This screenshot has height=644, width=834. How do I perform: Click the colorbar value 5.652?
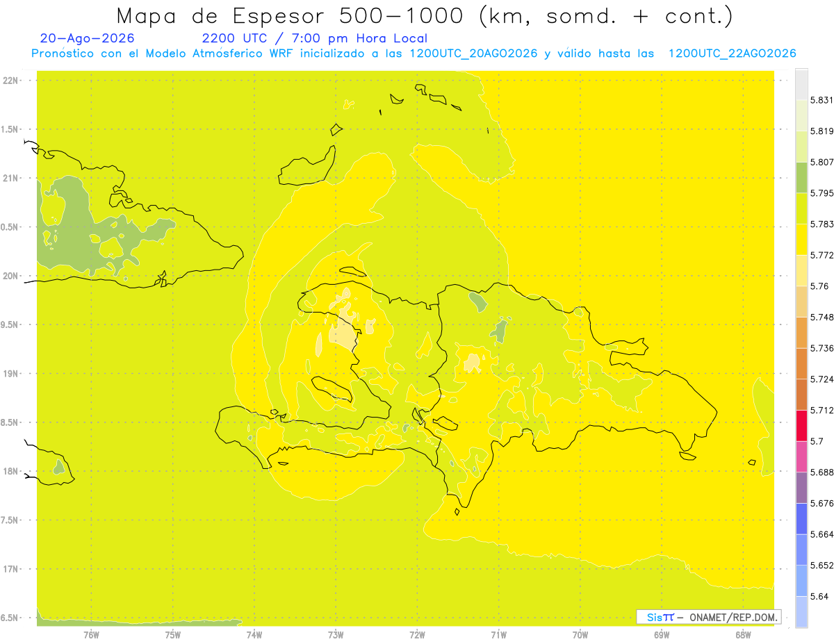(x=822, y=565)
